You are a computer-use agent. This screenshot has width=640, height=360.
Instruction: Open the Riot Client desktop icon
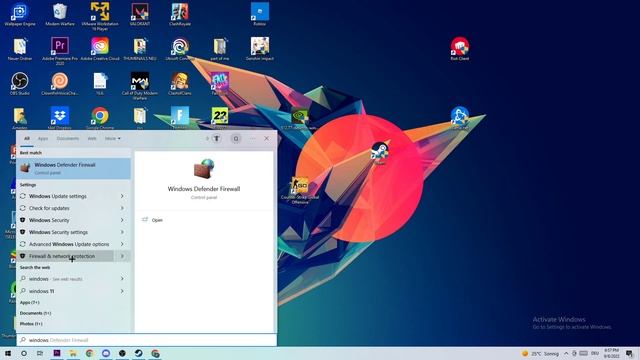(x=460, y=49)
